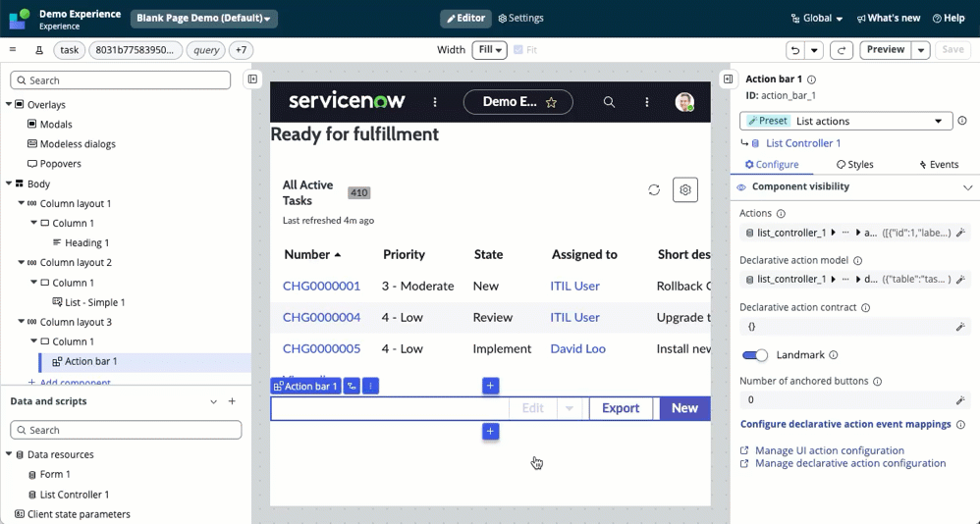Image resolution: width=980 pixels, height=524 pixels.
Task: Click the favorite star in Demo E... pill
Action: point(551,102)
